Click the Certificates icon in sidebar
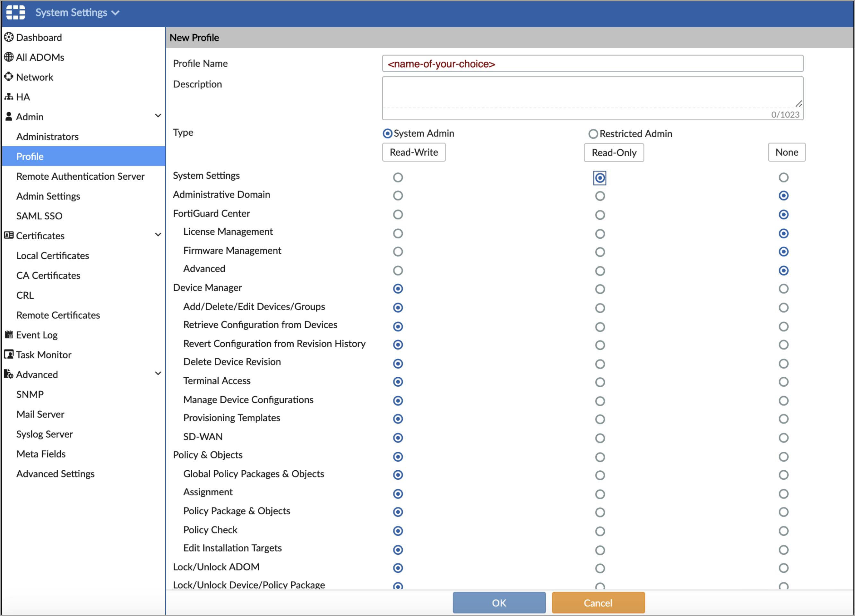 coord(9,235)
